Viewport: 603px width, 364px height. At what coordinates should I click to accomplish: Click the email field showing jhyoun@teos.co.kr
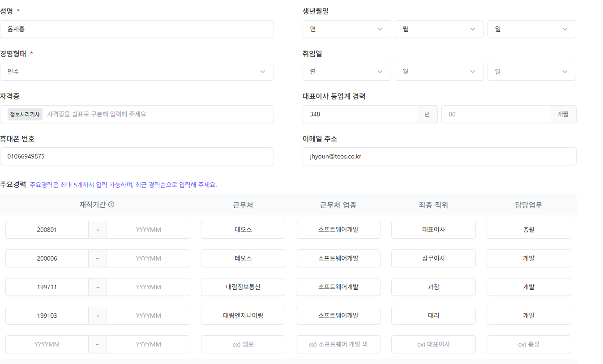pos(439,156)
